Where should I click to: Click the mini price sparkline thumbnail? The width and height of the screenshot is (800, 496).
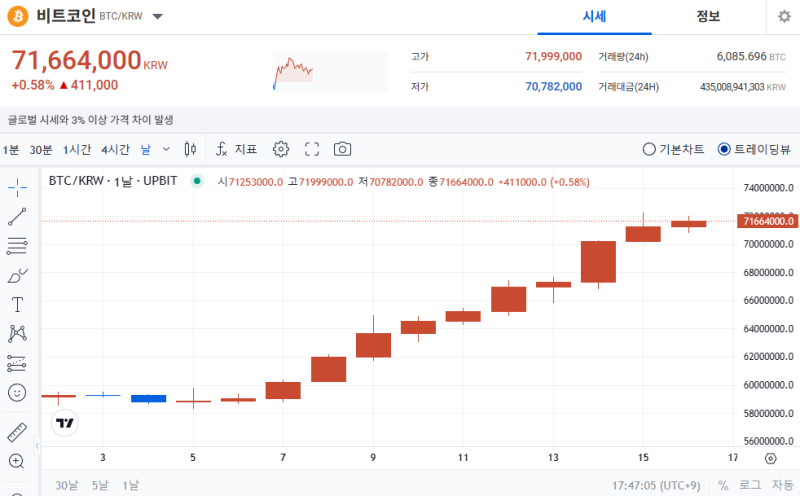pyautogui.click(x=330, y=71)
